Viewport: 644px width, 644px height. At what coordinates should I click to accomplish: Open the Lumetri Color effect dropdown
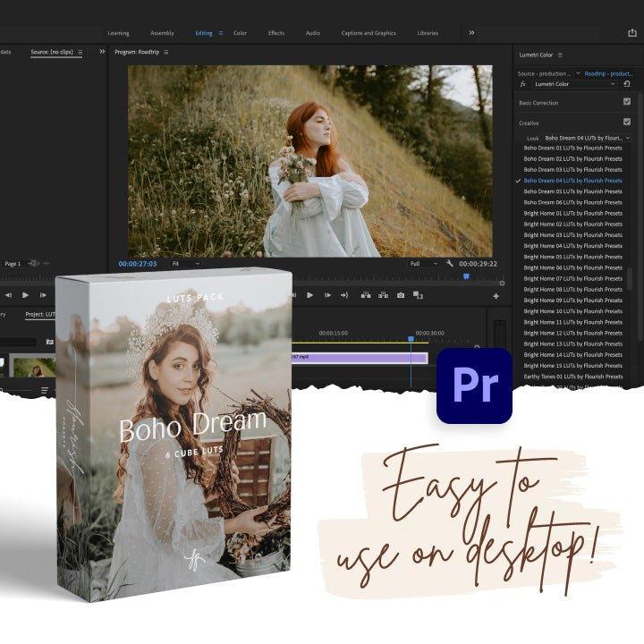click(x=574, y=83)
